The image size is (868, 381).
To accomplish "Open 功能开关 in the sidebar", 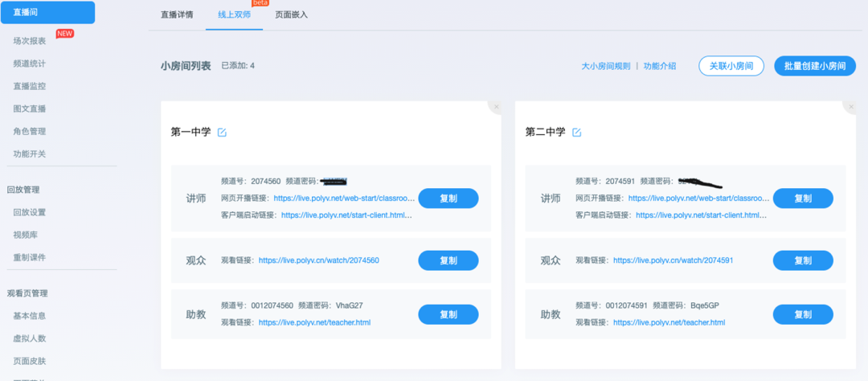I will point(30,154).
